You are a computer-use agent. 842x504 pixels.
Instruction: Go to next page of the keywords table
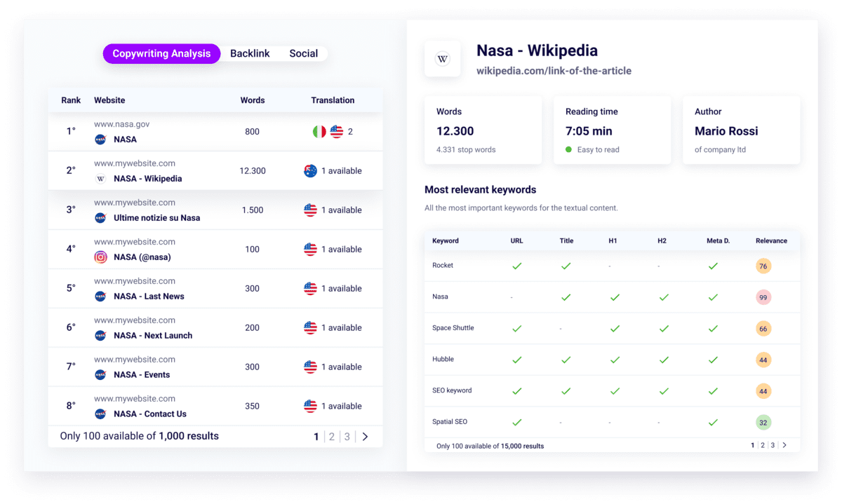pos(784,445)
